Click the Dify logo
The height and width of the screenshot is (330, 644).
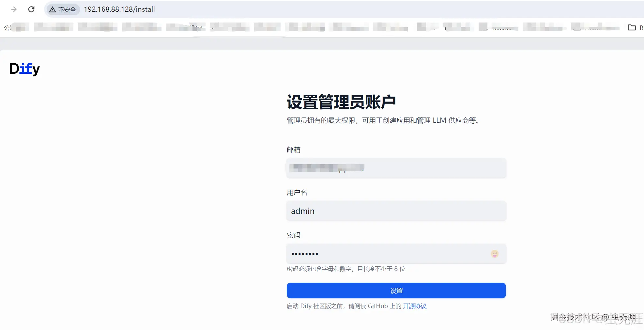tap(24, 68)
